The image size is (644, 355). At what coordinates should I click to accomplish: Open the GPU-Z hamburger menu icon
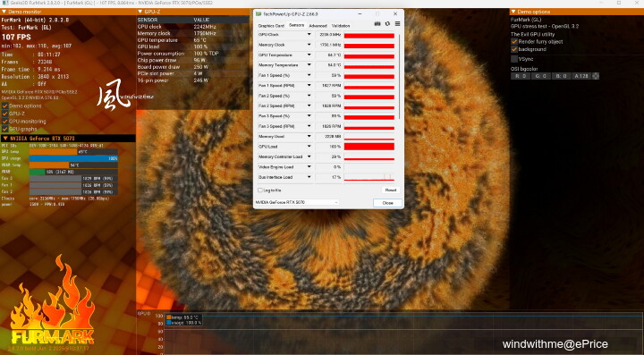[397, 24]
